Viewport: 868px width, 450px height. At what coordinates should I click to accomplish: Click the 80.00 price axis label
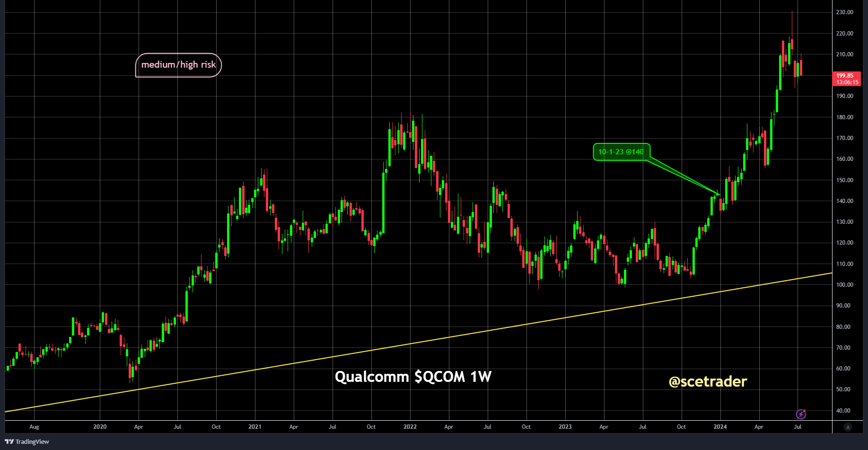point(843,327)
